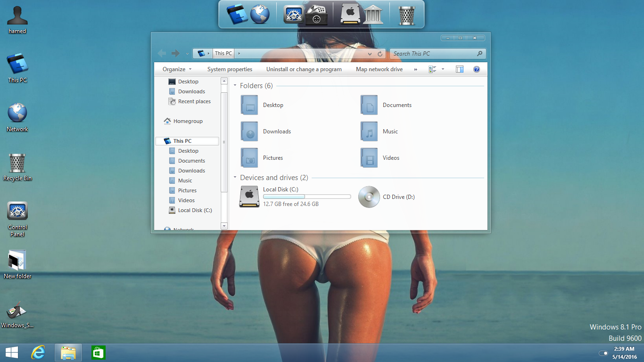The height and width of the screenshot is (362, 644).
Task: Open the CD Drive (D:) disc icon
Action: coord(369,197)
